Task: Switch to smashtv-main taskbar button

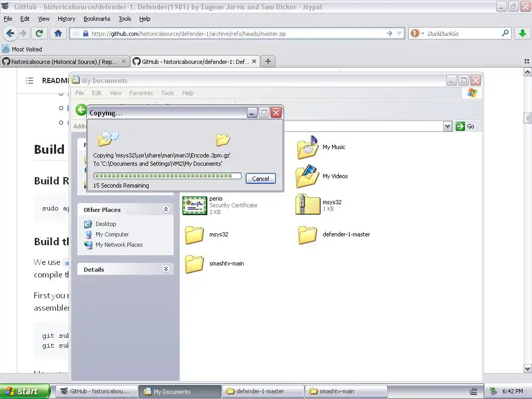Action: tap(346, 391)
